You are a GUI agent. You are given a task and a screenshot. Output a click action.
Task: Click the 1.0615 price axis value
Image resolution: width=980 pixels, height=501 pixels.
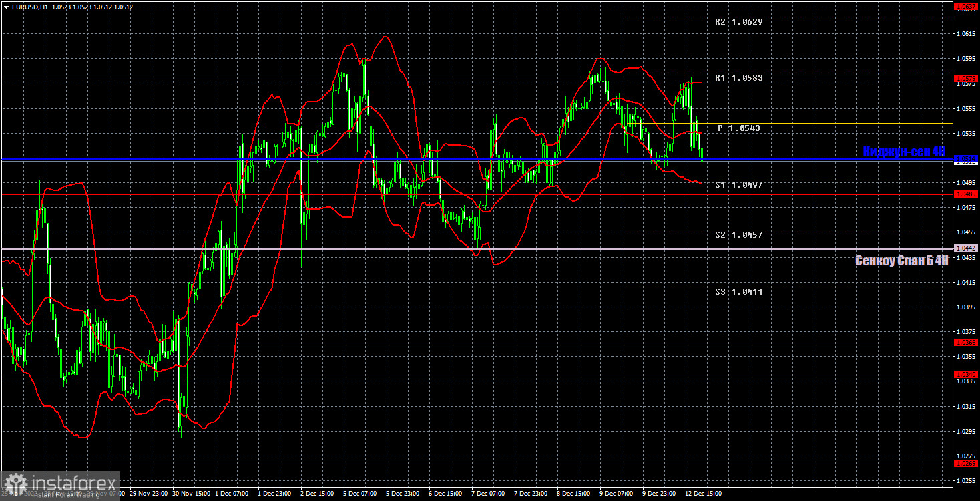(x=966, y=33)
